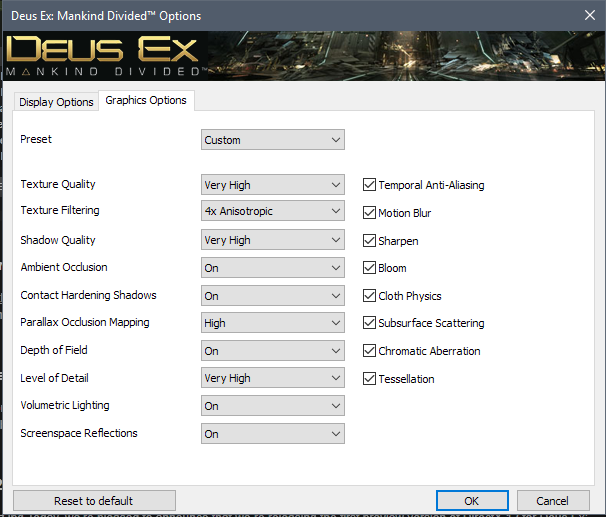Click the Contact Hardening Shadows label
Viewport: 606px width, 517px height.
[89, 295]
